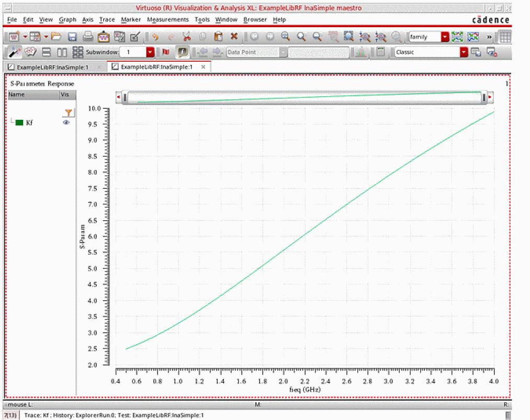The height and width of the screenshot is (420, 530).
Task: Select the card layout icon with playing cards
Action: coord(31,52)
